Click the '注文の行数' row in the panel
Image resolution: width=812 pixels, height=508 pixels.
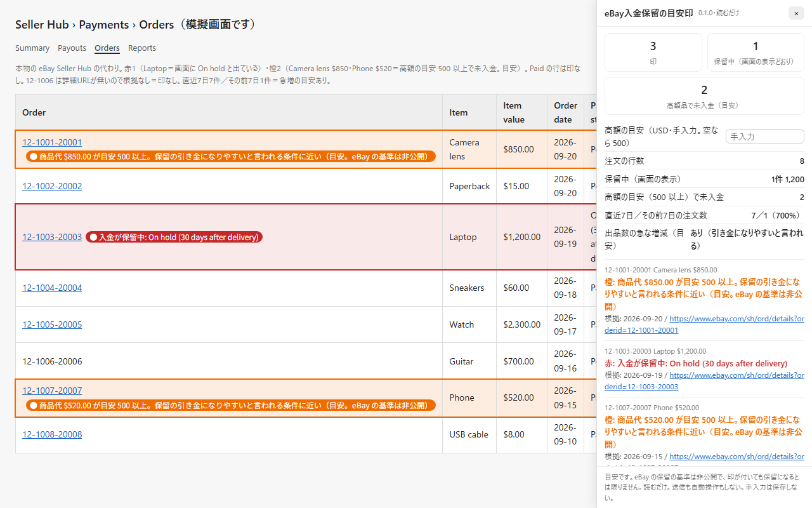click(x=704, y=161)
